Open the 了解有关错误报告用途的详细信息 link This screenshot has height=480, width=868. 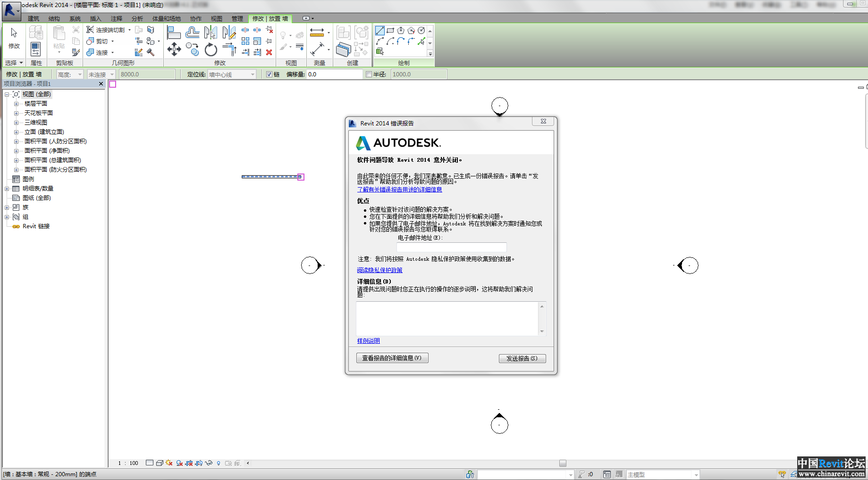pos(399,190)
